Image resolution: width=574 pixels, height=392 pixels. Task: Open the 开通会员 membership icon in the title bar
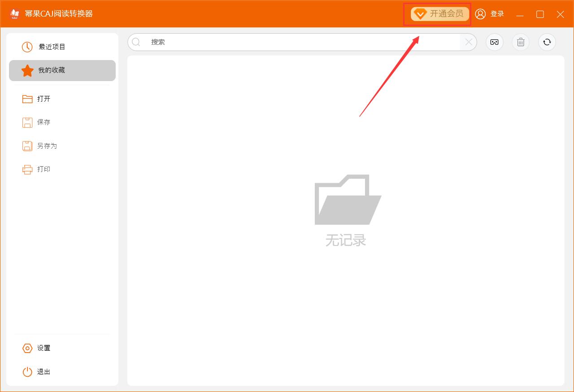point(420,14)
